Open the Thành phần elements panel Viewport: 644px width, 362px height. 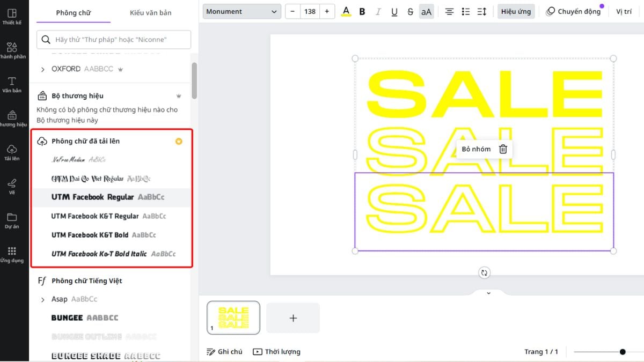(12, 50)
